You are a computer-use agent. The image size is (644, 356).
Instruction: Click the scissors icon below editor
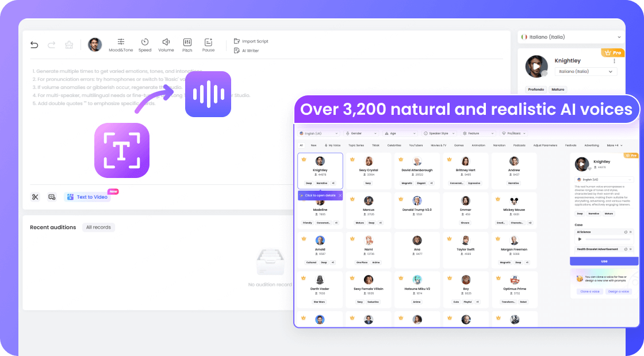[35, 197]
